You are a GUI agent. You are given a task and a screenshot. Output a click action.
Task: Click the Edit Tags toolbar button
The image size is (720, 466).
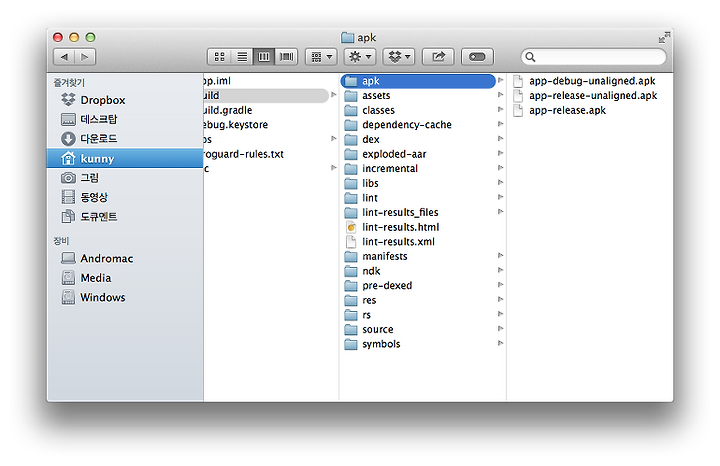(477, 57)
